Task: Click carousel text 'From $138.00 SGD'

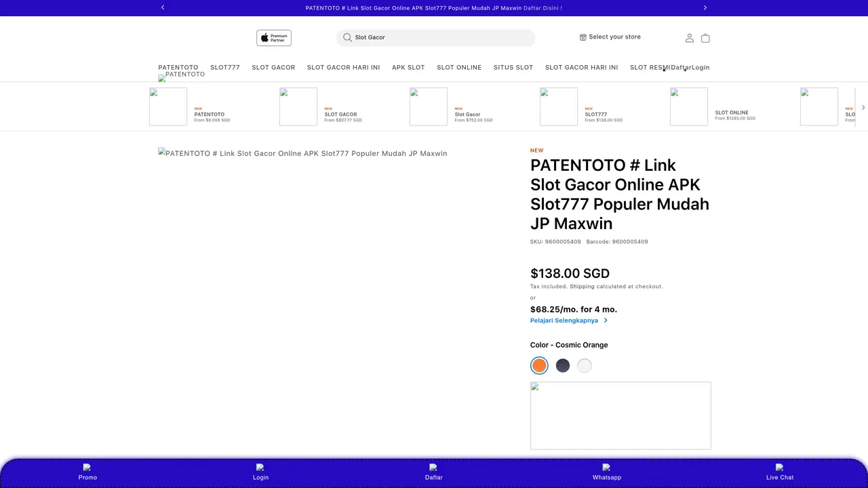Action: pos(604,120)
